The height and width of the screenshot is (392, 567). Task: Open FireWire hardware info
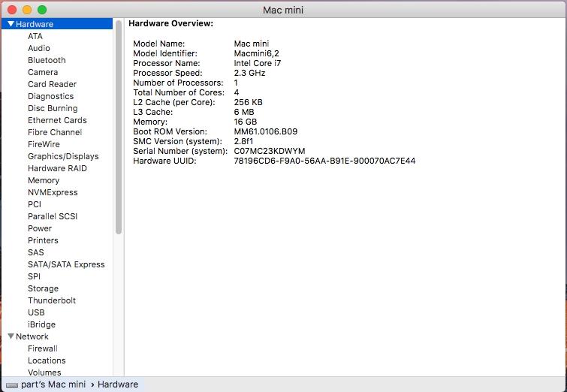pyautogui.click(x=44, y=144)
